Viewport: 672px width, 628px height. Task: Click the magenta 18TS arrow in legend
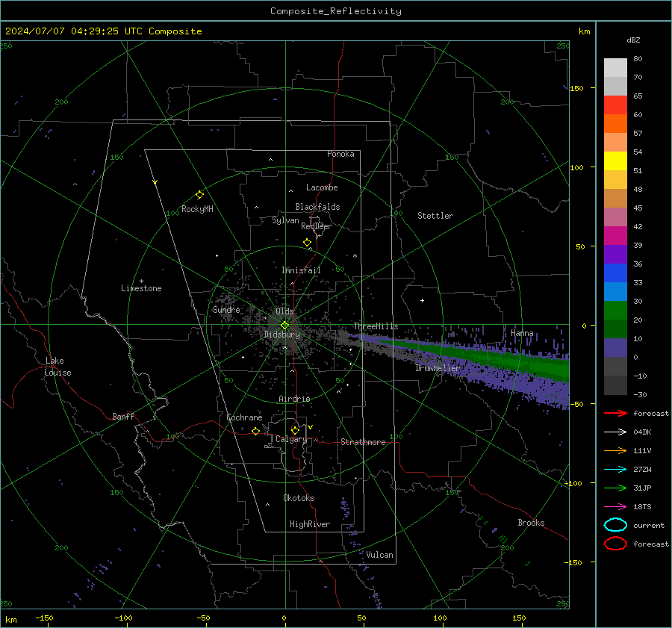pyautogui.click(x=615, y=507)
